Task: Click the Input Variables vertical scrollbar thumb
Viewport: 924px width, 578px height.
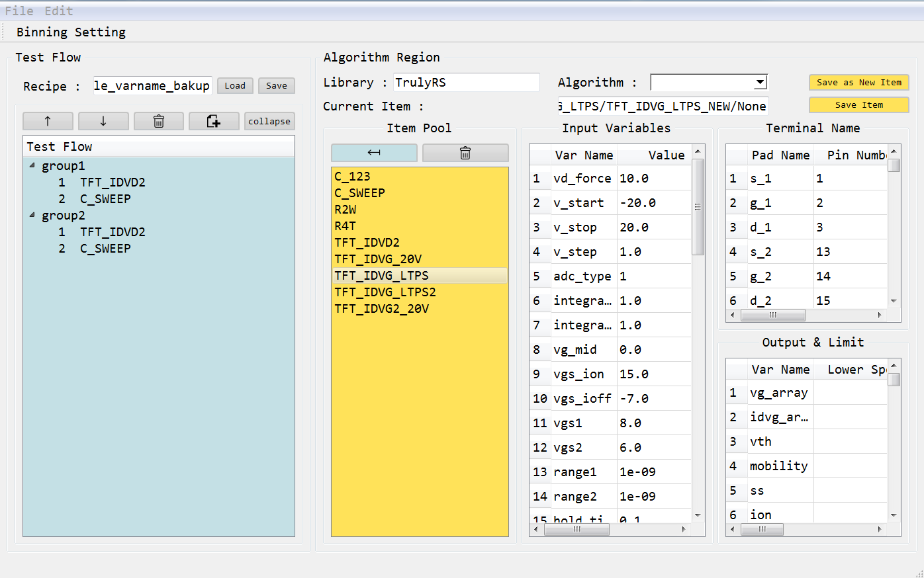Action: [698, 206]
